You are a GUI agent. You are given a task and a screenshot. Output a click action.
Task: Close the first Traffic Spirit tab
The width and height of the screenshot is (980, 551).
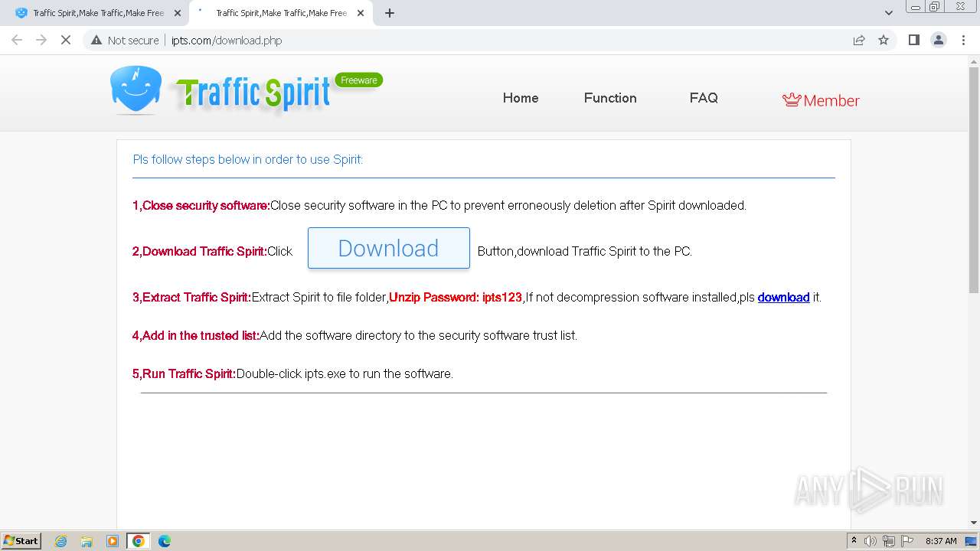coord(178,13)
